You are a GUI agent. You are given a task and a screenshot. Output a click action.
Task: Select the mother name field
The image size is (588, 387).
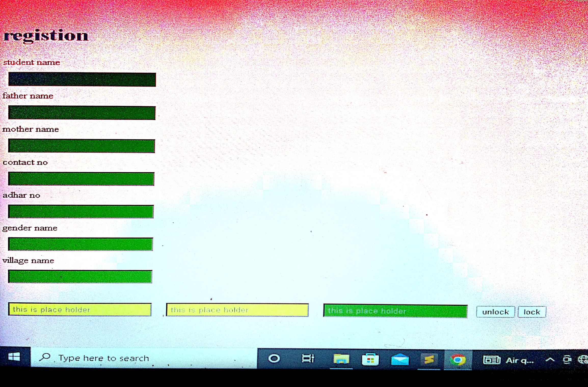82,146
